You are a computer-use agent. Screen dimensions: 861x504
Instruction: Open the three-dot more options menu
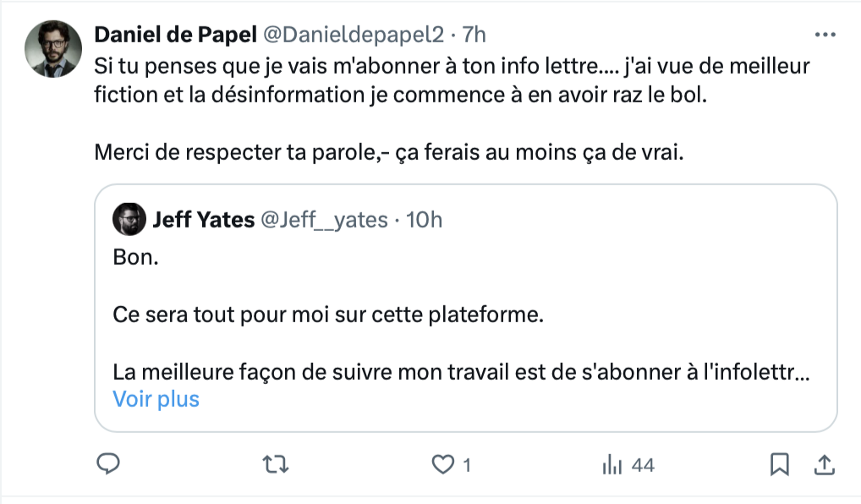tap(825, 35)
